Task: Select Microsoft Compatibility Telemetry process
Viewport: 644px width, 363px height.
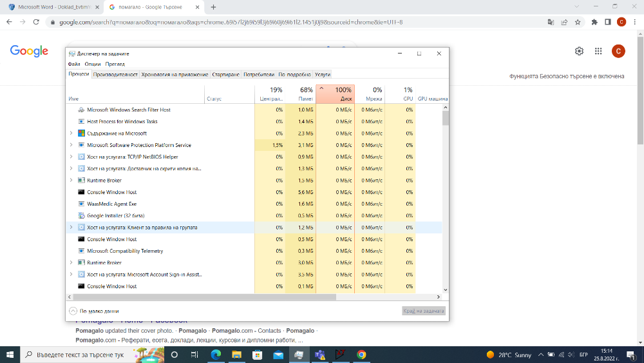Action: pos(254,251)
